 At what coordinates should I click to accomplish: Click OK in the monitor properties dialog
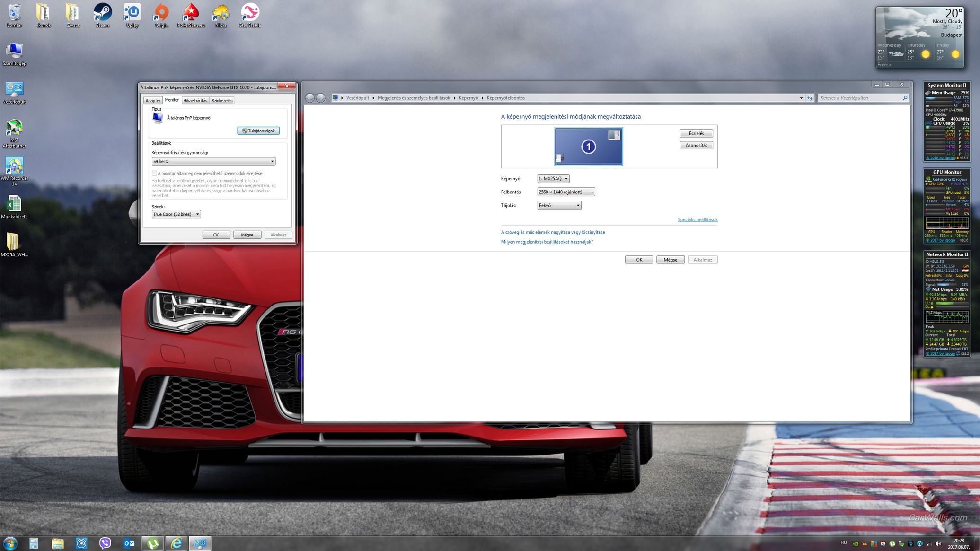pos(216,235)
